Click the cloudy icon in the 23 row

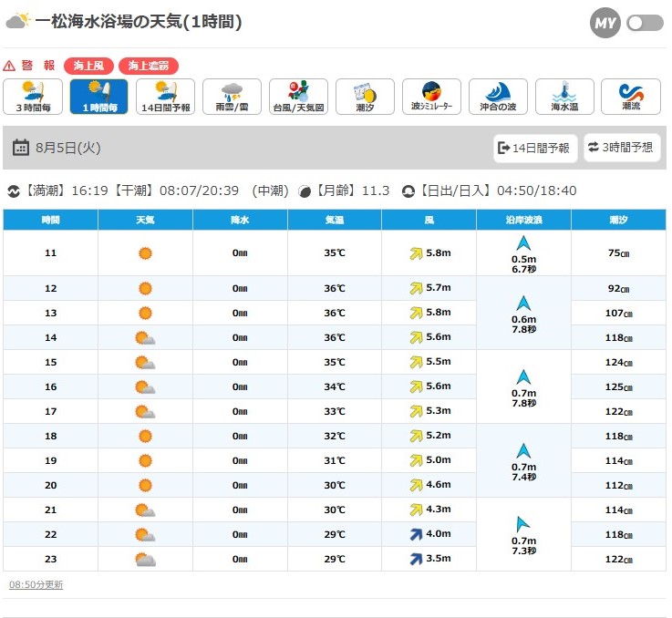click(145, 560)
